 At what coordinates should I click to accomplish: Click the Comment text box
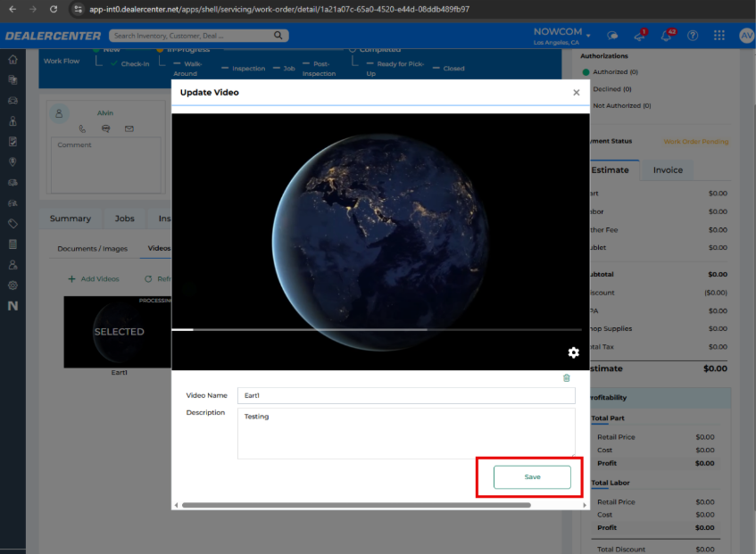106,165
